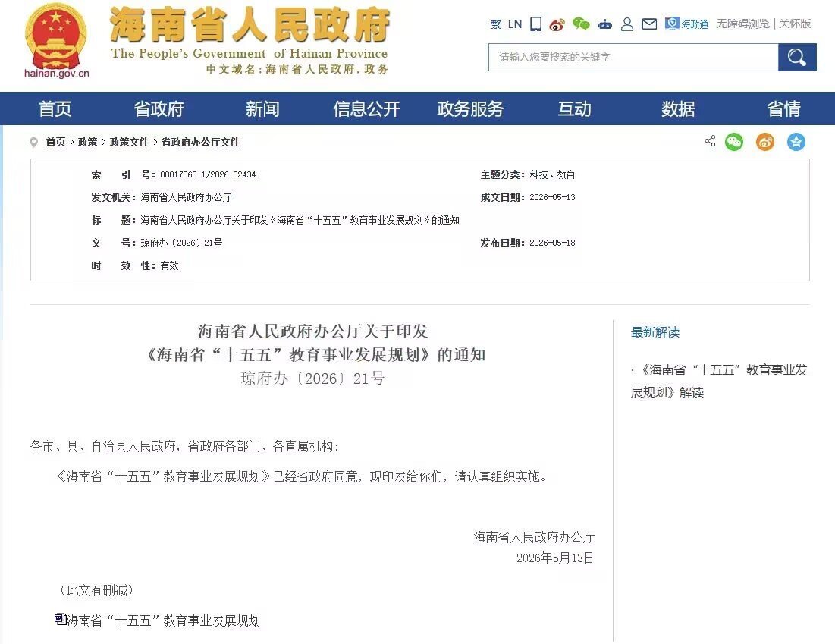Screen dimensions: 835x644
Task: Open the mailbox envelope icon
Action: pyautogui.click(x=649, y=24)
